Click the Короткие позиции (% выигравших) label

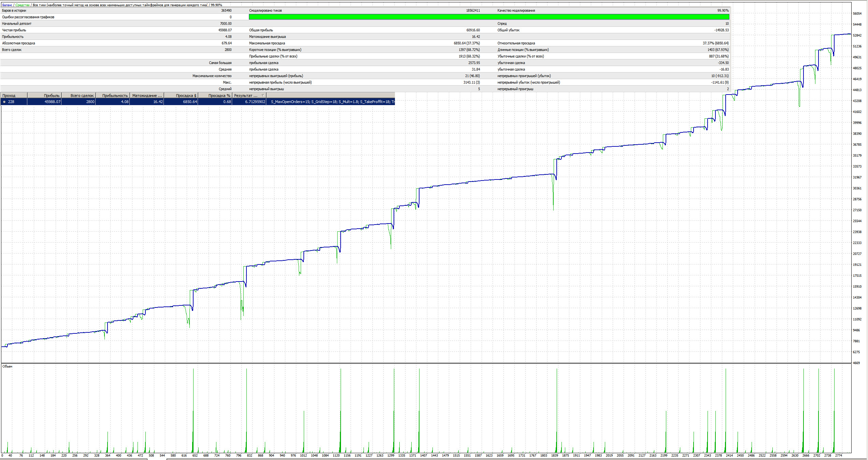point(275,50)
